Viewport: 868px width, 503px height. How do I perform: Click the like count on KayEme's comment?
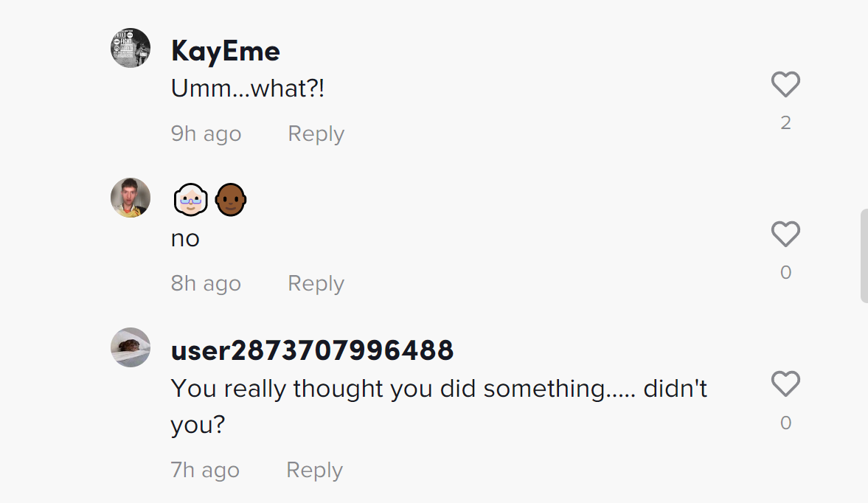(785, 122)
